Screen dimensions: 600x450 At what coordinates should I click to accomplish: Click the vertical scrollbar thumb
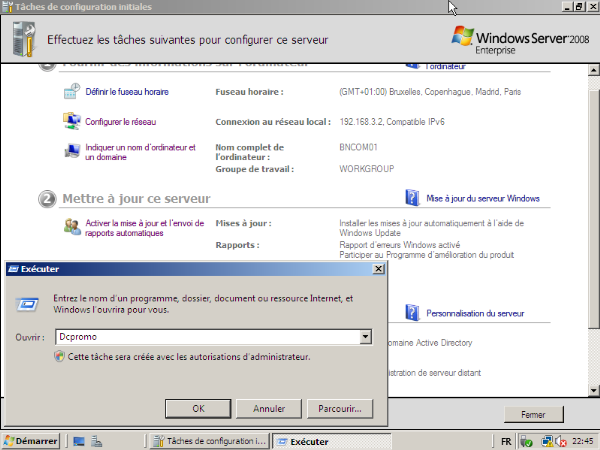593,209
